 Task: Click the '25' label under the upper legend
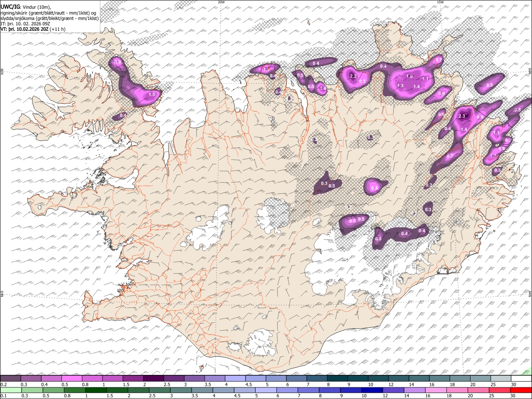point(493,384)
